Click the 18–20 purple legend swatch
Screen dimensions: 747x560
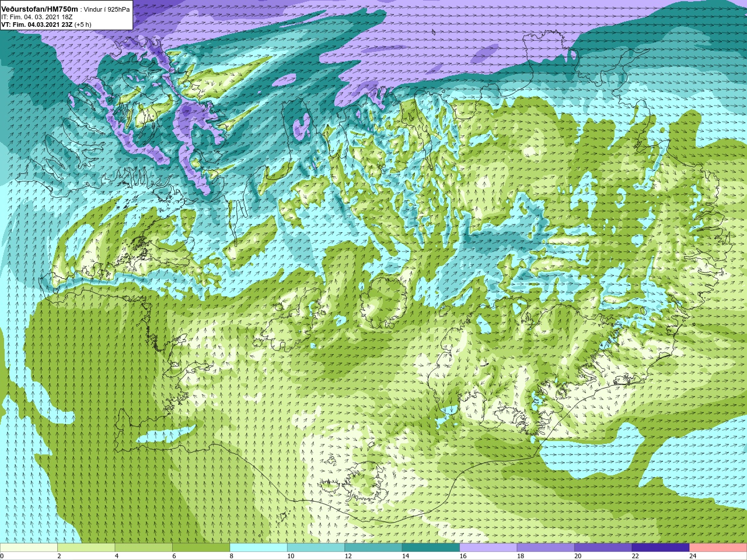(x=546, y=548)
